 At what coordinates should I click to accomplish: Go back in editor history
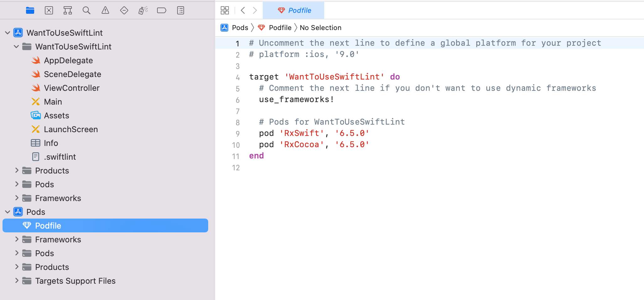[243, 10]
